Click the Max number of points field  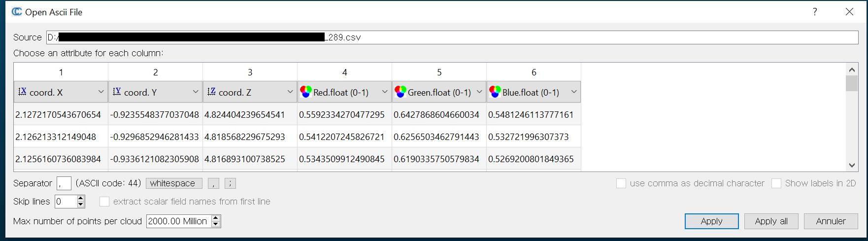pyautogui.click(x=179, y=221)
